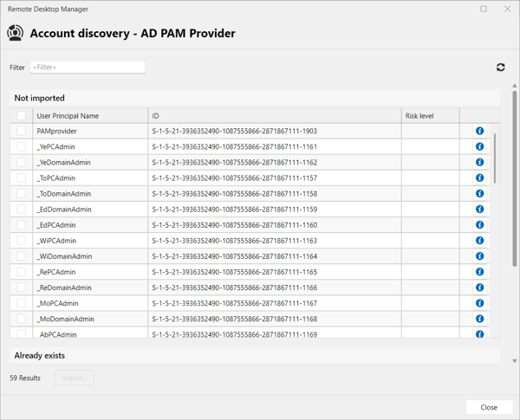Select the _WiPCAdmin checkbox
The height and width of the screenshot is (420, 520).
coord(21,241)
